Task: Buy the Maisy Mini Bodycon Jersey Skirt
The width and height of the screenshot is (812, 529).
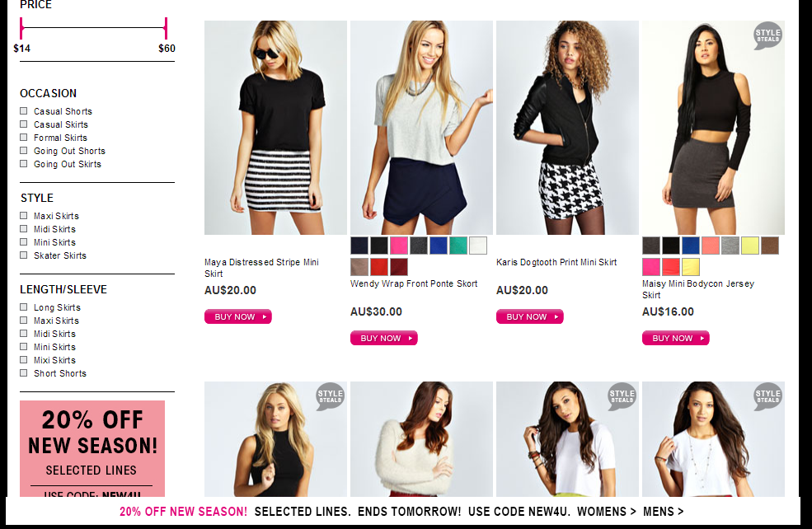Action: 675,338
